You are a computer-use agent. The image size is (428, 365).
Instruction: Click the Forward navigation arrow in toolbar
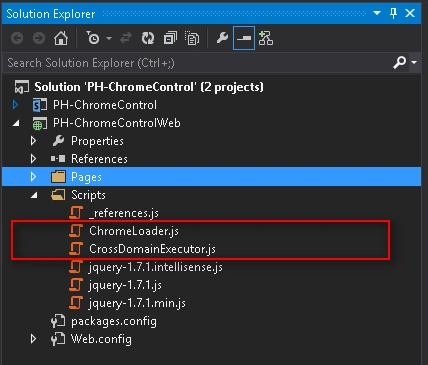click(x=39, y=38)
